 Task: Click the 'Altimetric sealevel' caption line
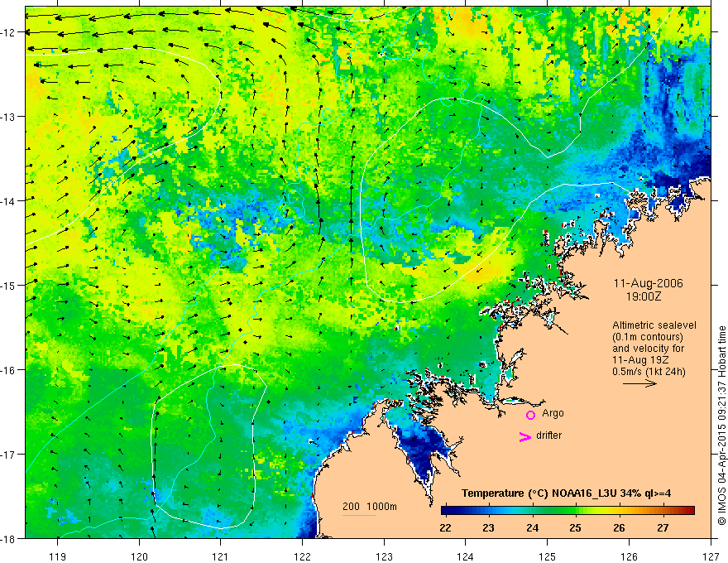(654, 325)
